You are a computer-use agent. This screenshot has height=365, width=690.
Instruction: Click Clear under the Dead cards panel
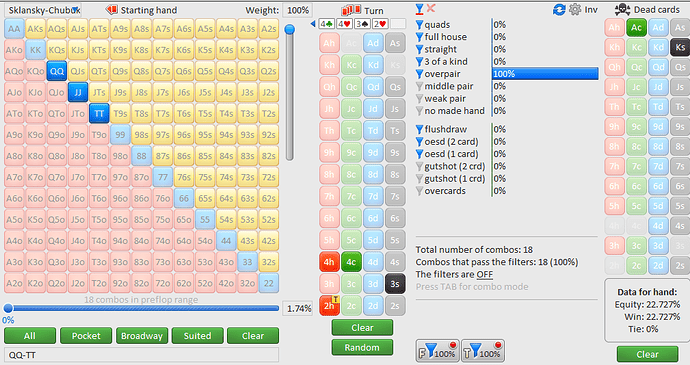pos(647,354)
